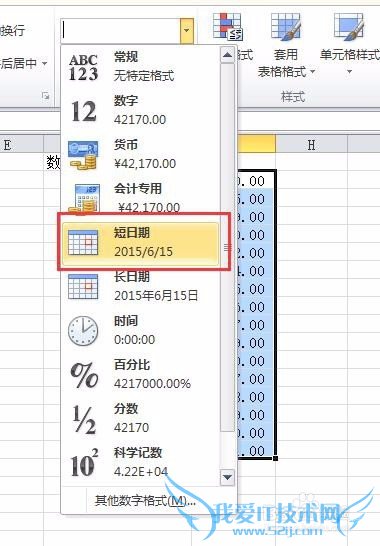Select 常规 无特定格式 menu entry
Screen dimensions: 380x546
point(140,67)
